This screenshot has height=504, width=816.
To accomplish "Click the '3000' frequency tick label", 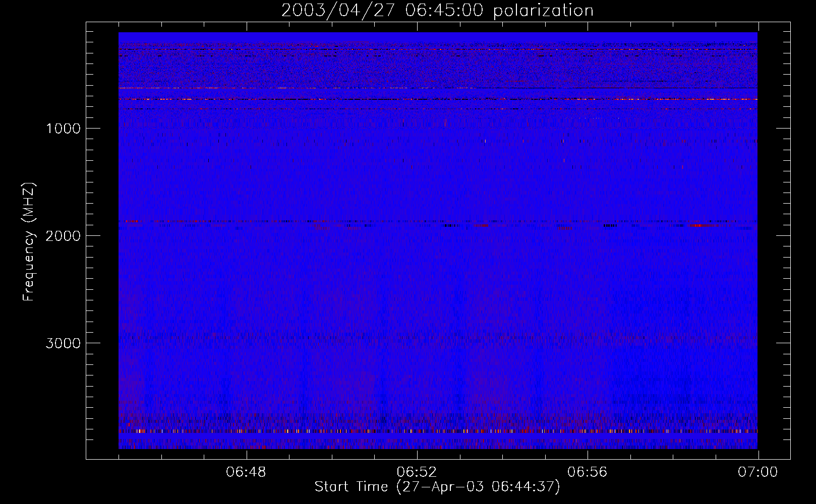I will pos(63,343).
